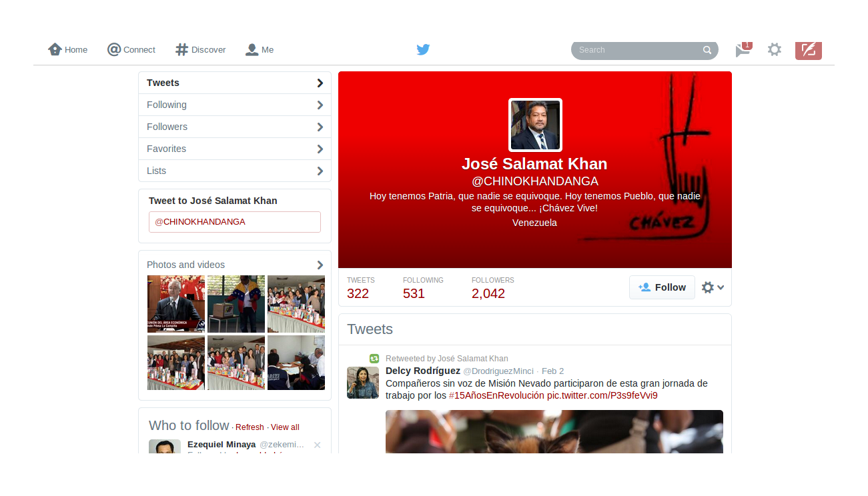Click the @CHINOKHANDANGA tweet input box
This screenshot has width=868, height=496.
click(x=235, y=222)
